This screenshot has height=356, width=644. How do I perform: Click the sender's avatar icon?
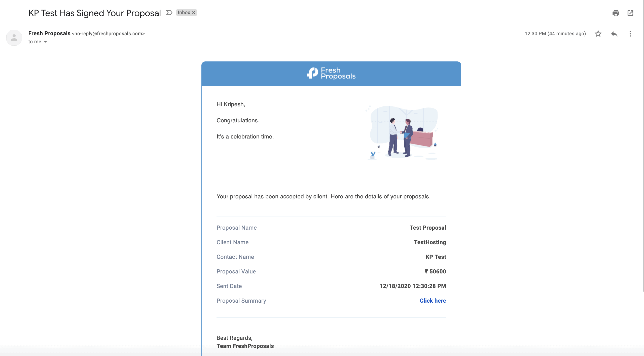click(x=14, y=38)
